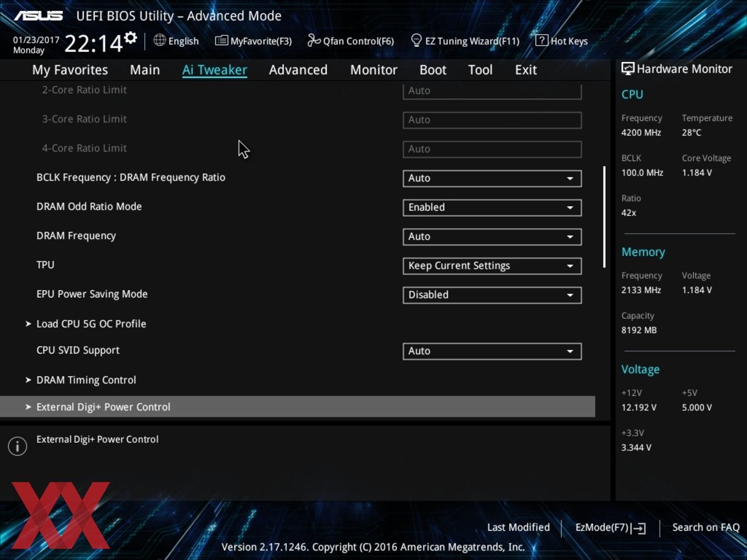Expand External Digi+ Power Control submenu
Viewport: 747px width, 560px height.
(x=297, y=407)
